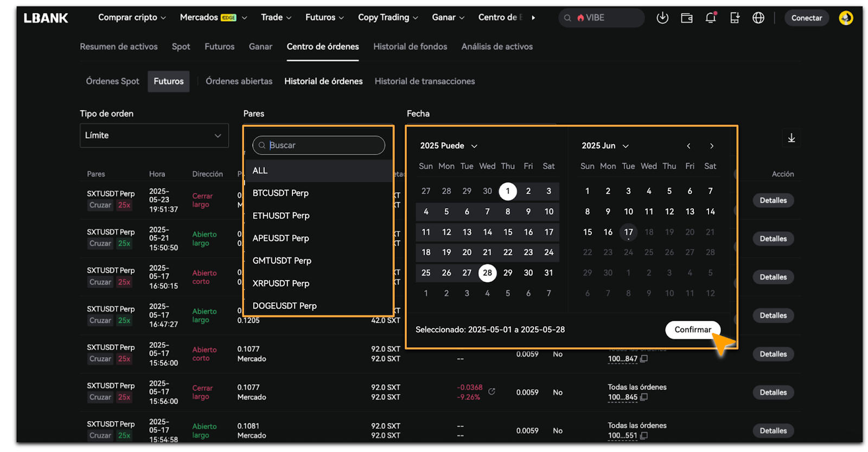Click refresh icon beside -0.0368 value
Image resolution: width=868 pixels, height=452 pixels.
492,391
